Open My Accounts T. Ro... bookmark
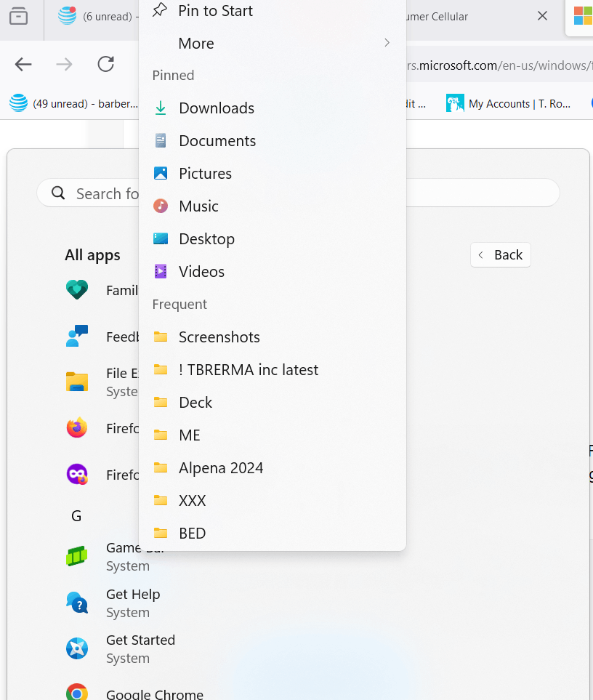593x700 pixels. tap(508, 103)
